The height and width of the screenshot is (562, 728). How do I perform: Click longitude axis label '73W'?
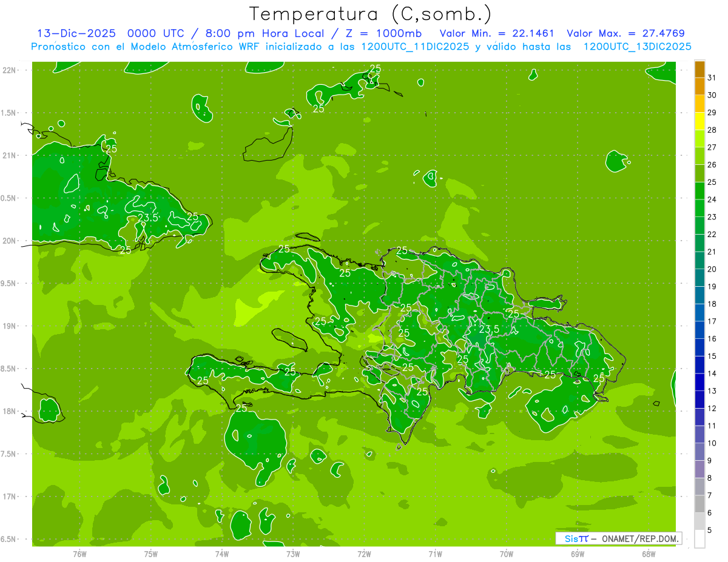click(x=293, y=554)
